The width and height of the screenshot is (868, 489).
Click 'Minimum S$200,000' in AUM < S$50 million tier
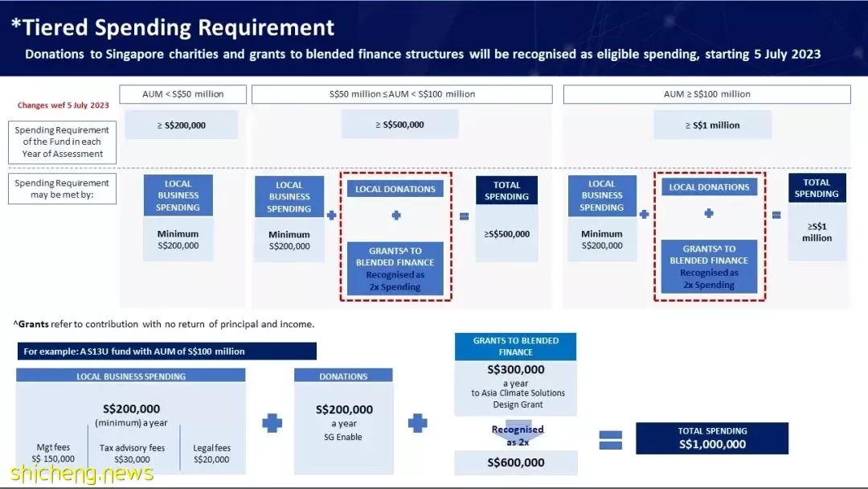(178, 239)
